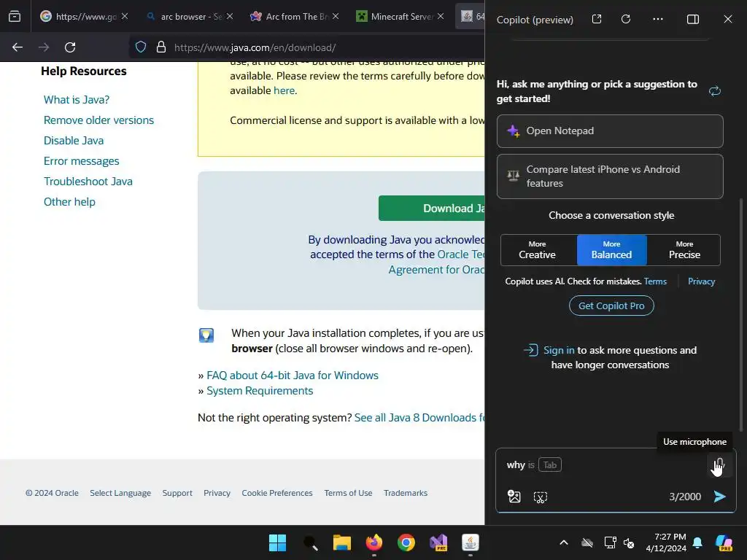This screenshot has height=560, width=747.
Task: Click the green Download Java button
Action: click(x=432, y=208)
